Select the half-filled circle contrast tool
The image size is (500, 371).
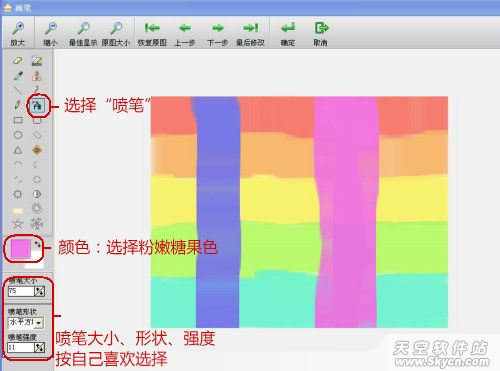point(37,194)
